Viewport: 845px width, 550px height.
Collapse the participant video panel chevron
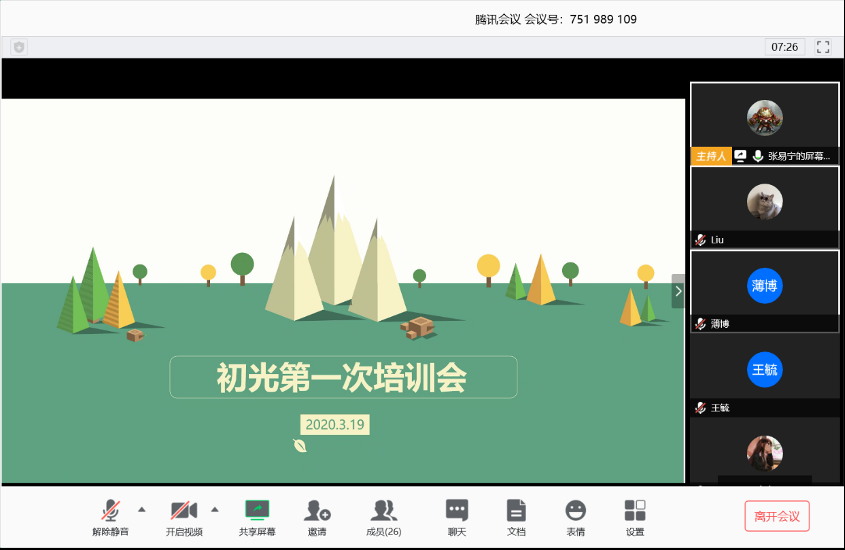pyautogui.click(x=678, y=291)
